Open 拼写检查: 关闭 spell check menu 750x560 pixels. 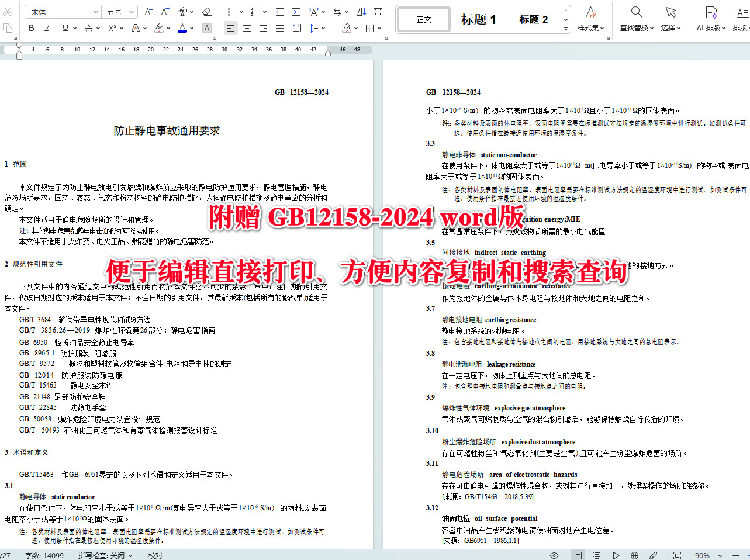105,555
